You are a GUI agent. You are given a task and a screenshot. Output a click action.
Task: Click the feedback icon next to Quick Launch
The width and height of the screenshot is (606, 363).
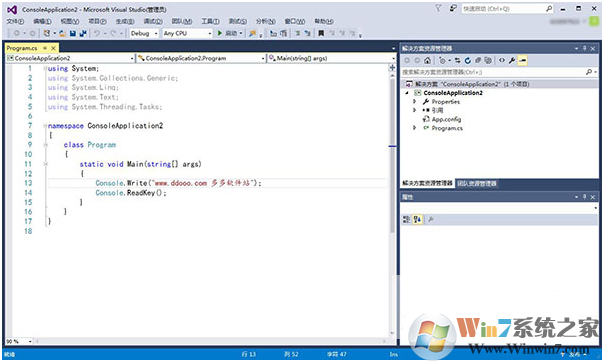click(x=453, y=8)
